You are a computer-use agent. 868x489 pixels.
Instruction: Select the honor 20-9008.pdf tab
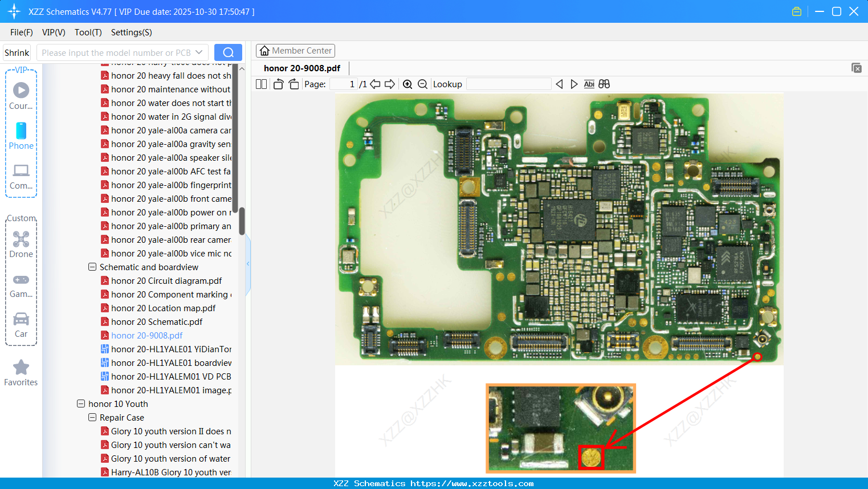click(302, 68)
